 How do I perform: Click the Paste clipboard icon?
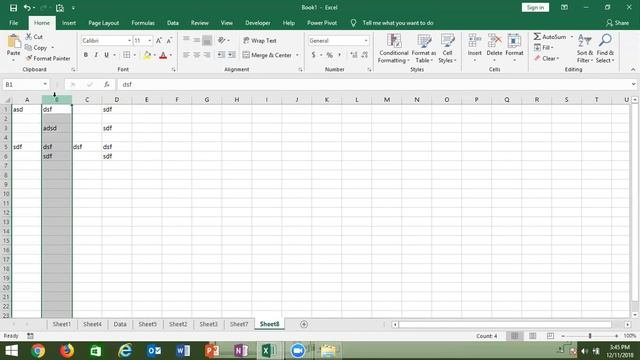[13, 42]
